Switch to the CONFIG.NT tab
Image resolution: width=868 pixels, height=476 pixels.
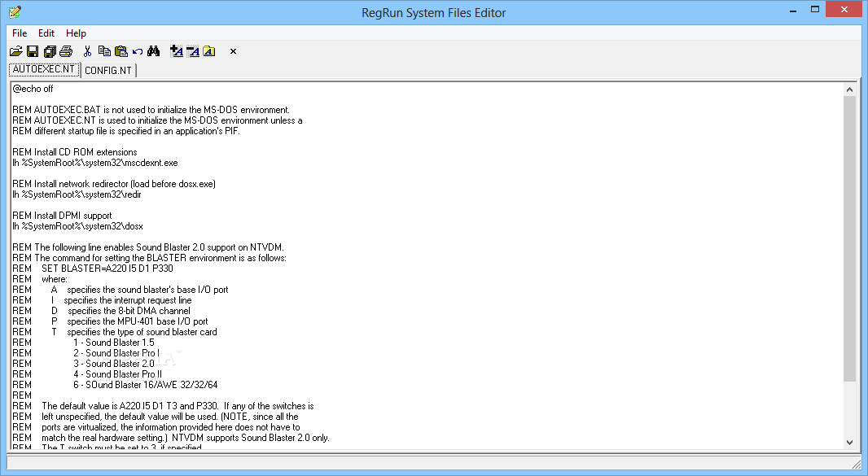[x=108, y=70]
